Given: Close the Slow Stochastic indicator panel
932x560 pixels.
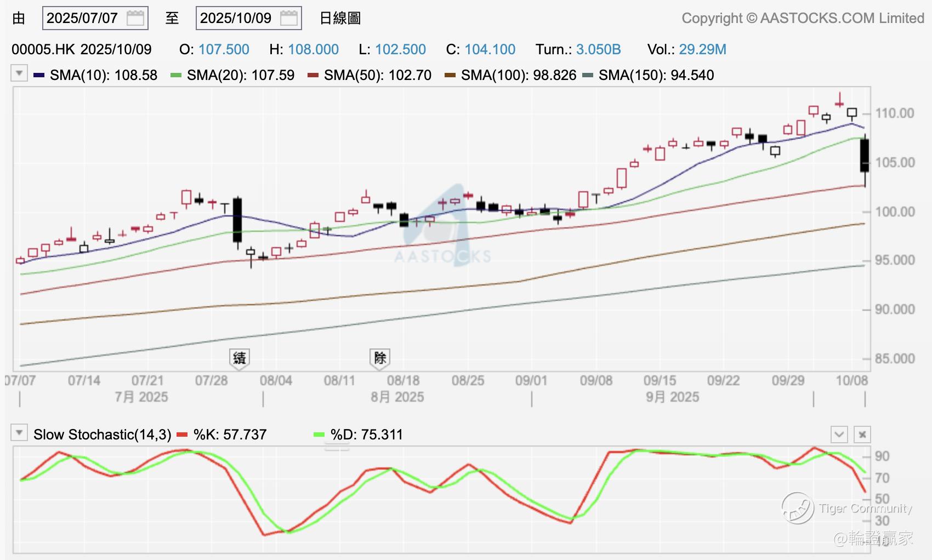Looking at the screenshot, I should [862, 435].
